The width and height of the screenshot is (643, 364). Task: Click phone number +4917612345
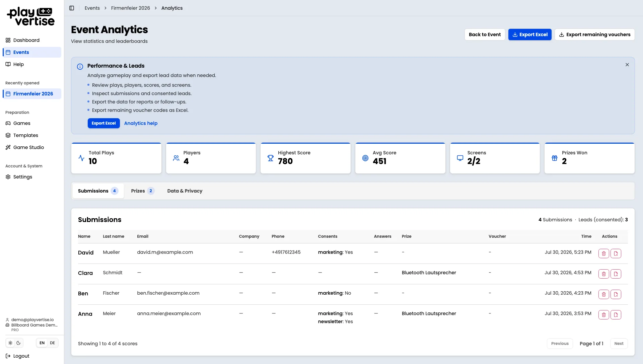tap(286, 252)
